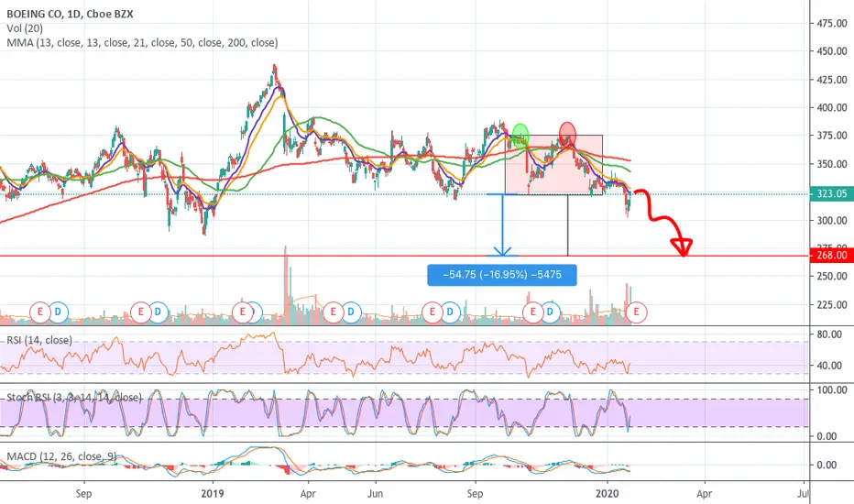Click the 'Stoch RSI (3, 3, 14, 14, close)' label

click(x=74, y=397)
